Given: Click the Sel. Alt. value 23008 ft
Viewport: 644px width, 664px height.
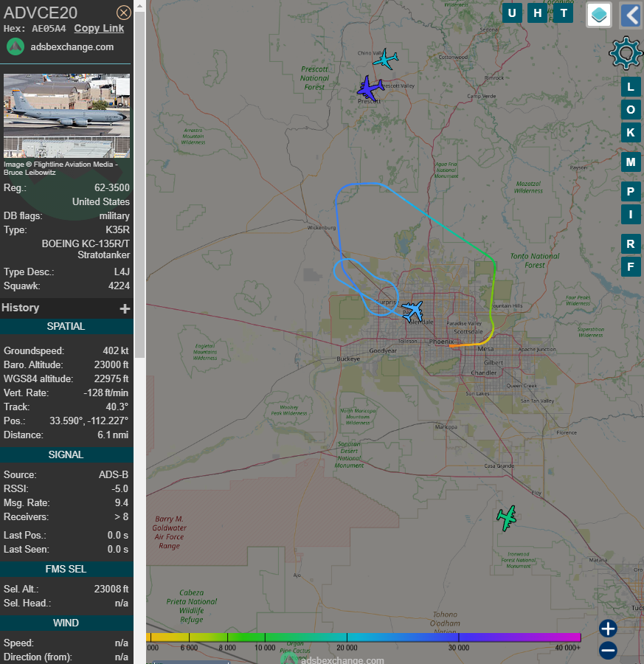Looking at the screenshot, I should coord(111,589).
